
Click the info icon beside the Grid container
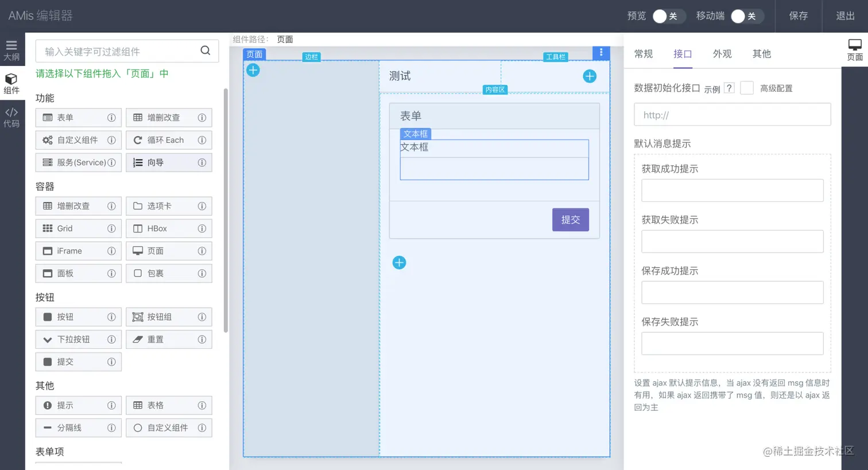110,228
